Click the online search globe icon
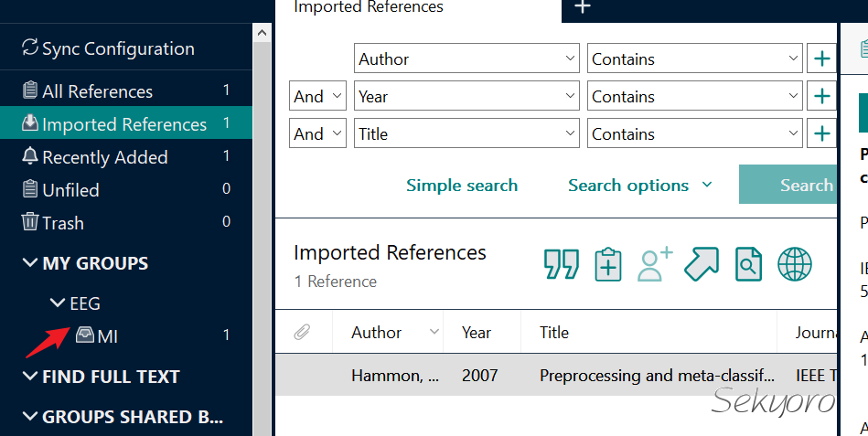Screen dimensions: 868x436 tap(795, 264)
